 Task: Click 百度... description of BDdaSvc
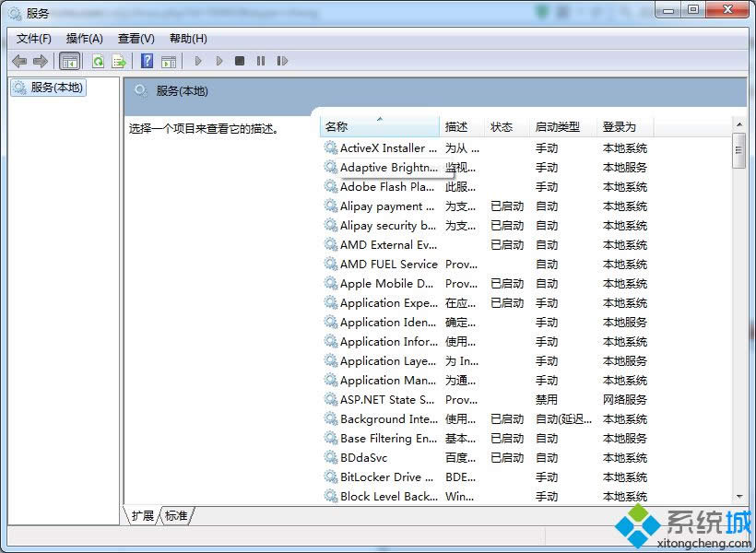tap(460, 457)
